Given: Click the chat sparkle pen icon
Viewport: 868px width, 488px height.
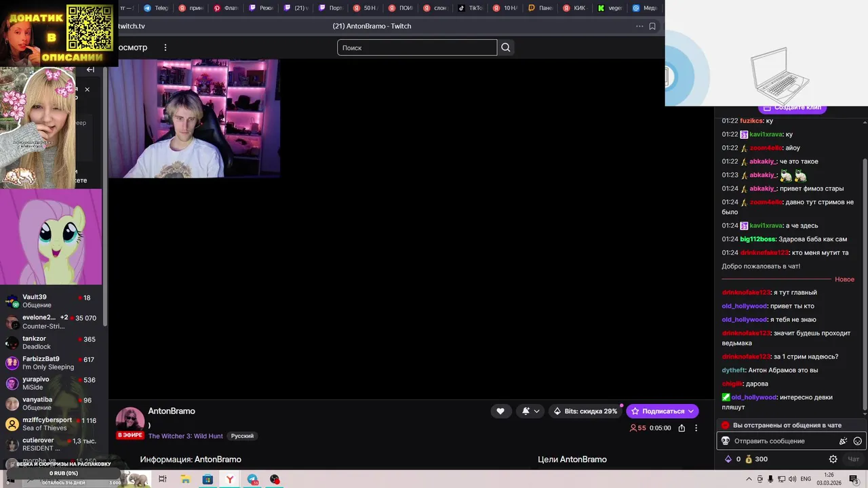Looking at the screenshot, I should (843, 441).
